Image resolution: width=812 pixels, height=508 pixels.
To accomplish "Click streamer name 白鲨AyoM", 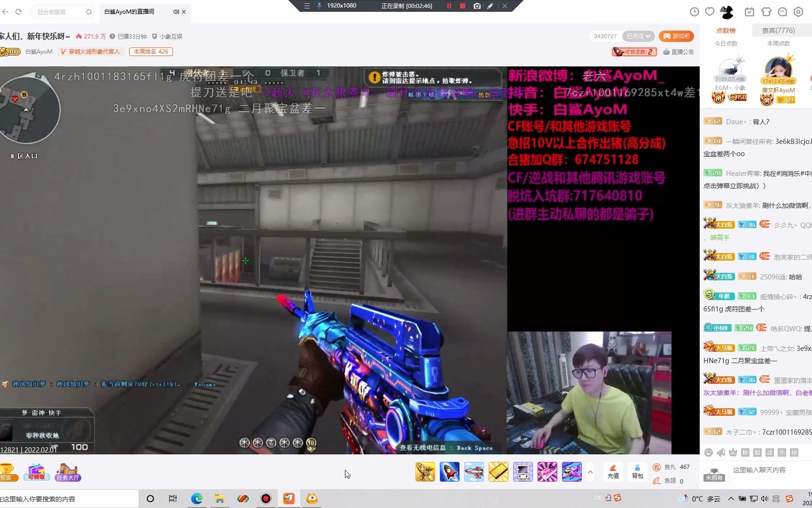I will pyautogui.click(x=39, y=52).
